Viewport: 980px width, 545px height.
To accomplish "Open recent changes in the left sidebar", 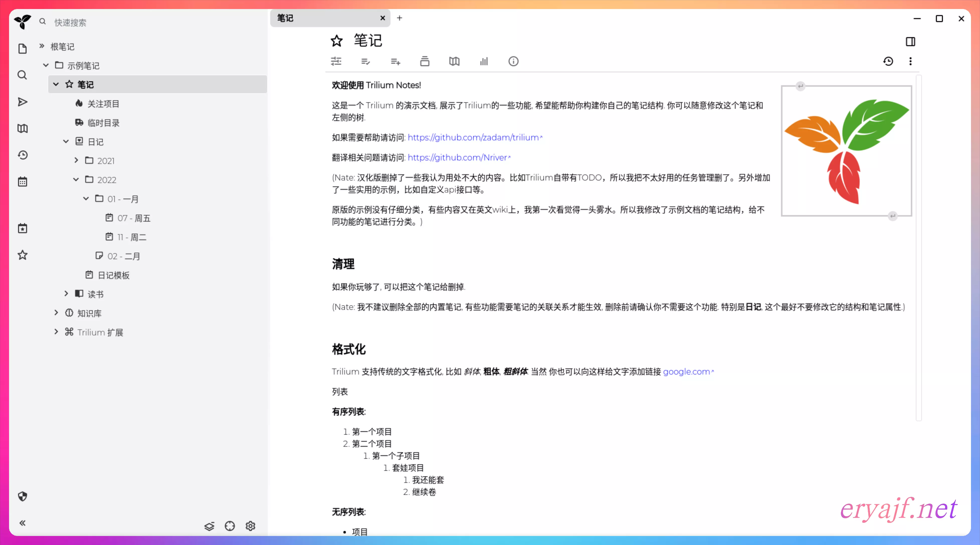I will 23,155.
